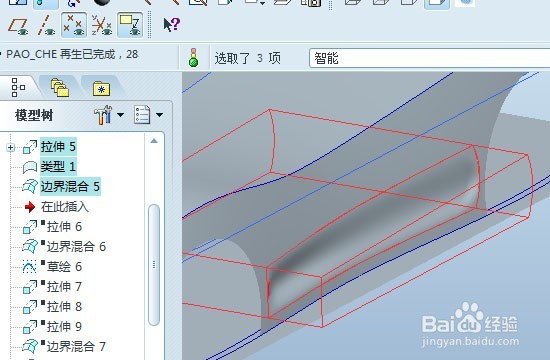Image resolution: width=550 pixels, height=360 pixels.
Task: Toggle annotation element display
Action: 130,25
